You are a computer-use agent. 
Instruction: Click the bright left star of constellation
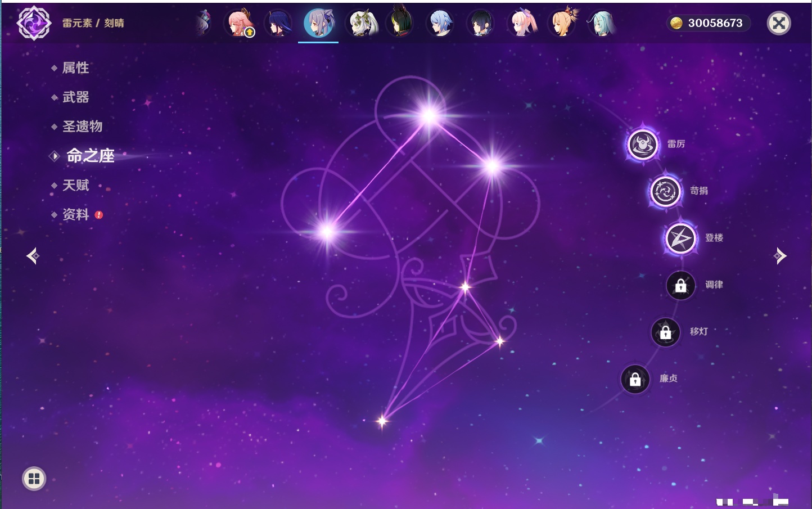click(327, 231)
